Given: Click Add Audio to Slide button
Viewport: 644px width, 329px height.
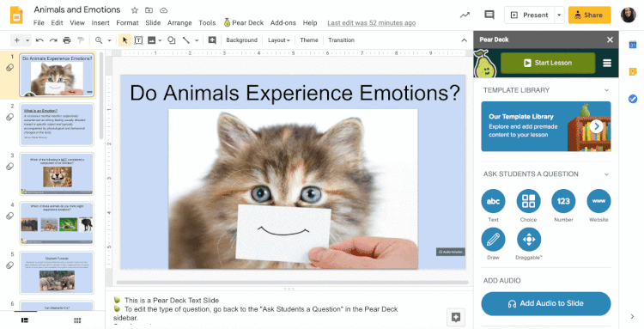Looking at the screenshot, I should pos(546,303).
